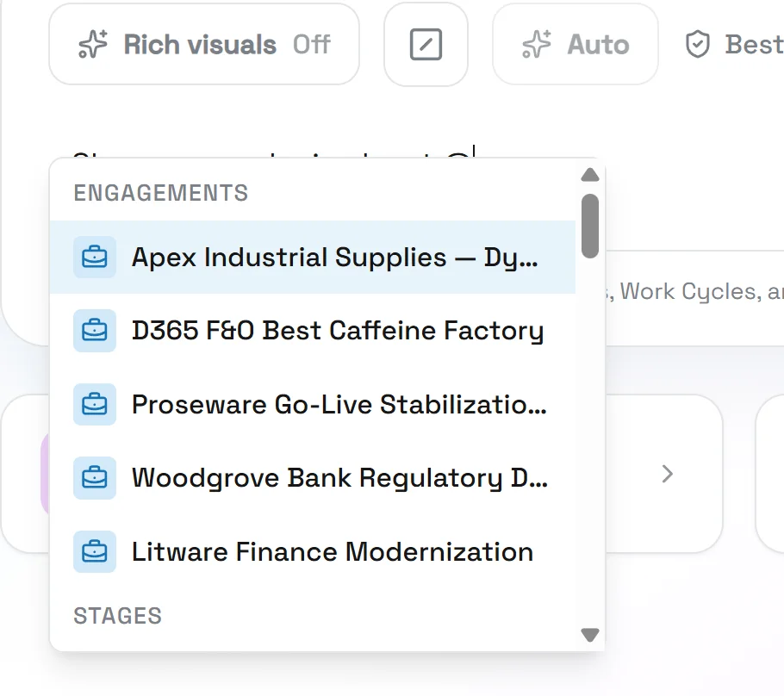The image size is (784, 696).
Task: Click briefcase icon beside Litware Finance
Action: (95, 551)
